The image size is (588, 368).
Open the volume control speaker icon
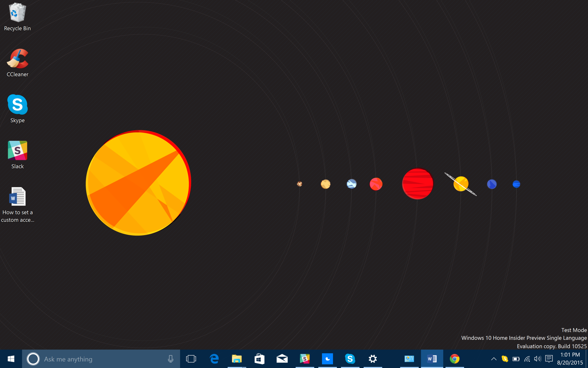pyautogui.click(x=538, y=359)
